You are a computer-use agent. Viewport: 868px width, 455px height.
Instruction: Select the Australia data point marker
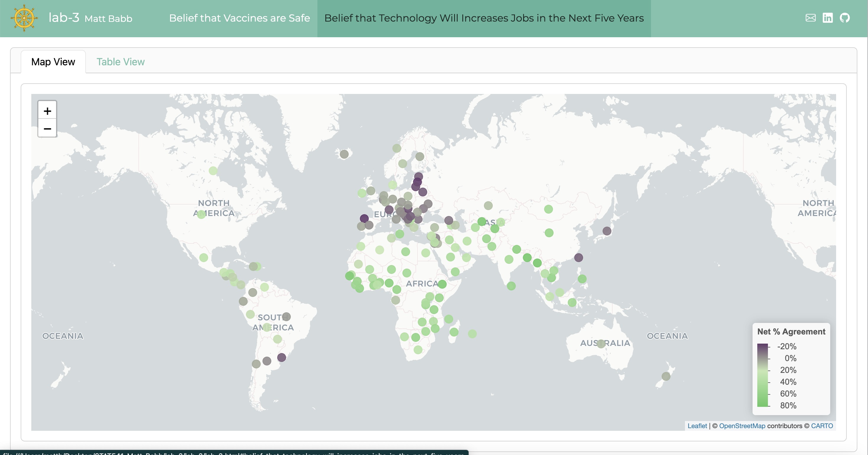[601, 344]
